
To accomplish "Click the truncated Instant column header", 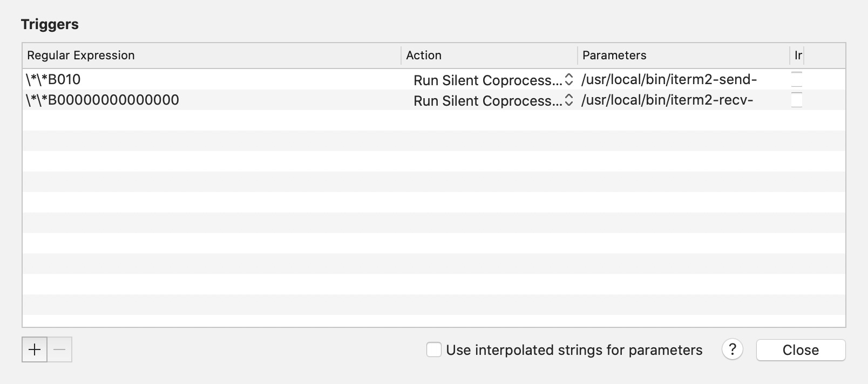I will [798, 56].
